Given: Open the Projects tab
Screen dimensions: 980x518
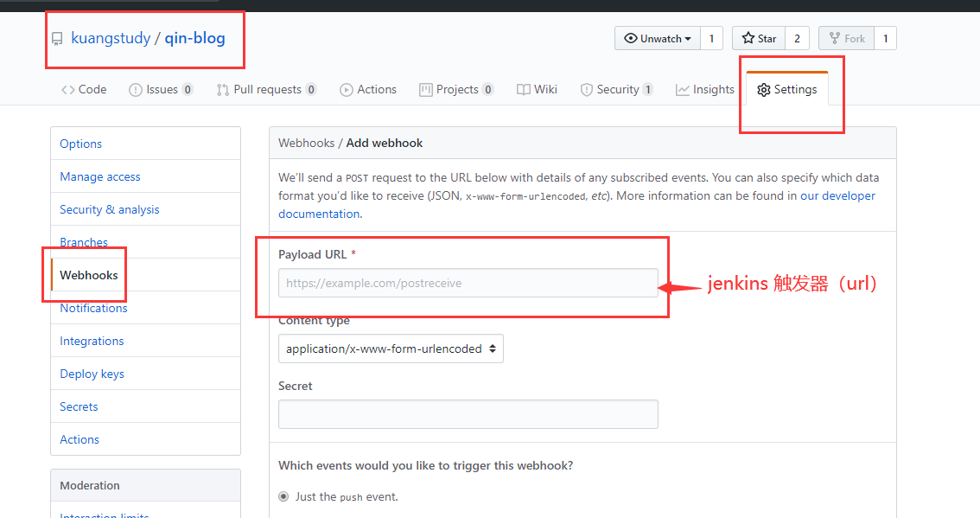Looking at the screenshot, I should point(456,89).
